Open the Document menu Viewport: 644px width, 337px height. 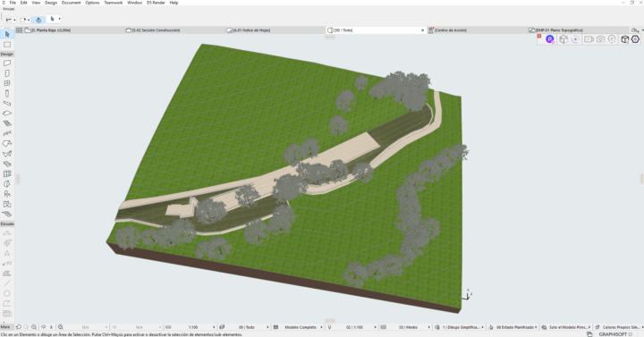pyautogui.click(x=71, y=3)
